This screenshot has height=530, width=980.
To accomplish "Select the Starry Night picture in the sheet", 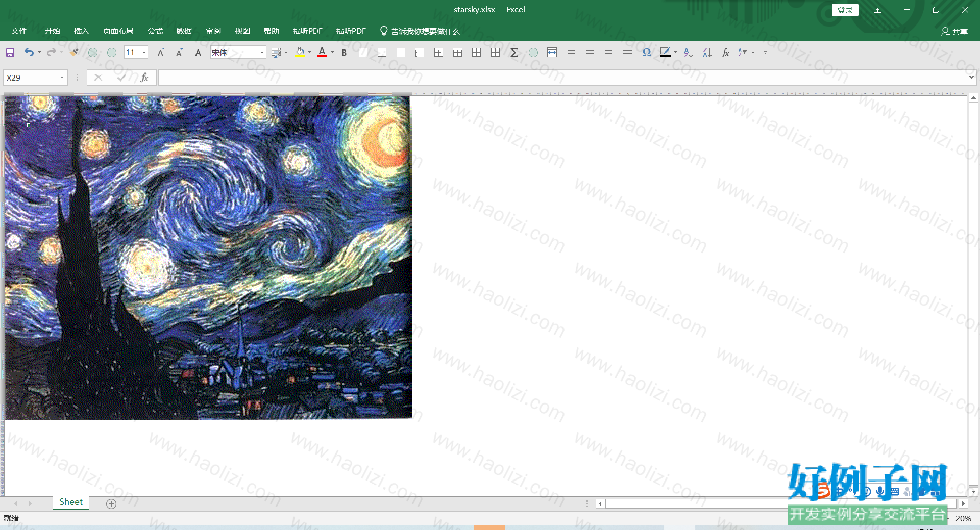I will 208,258.
